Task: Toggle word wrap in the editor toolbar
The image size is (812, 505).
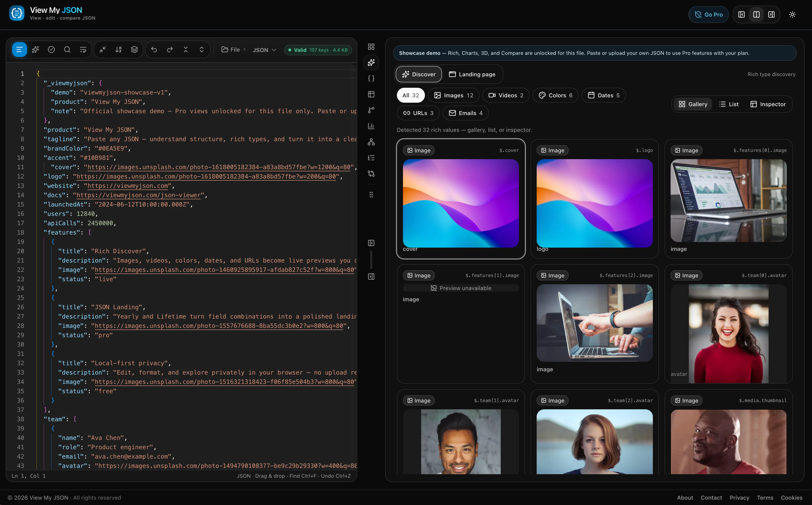Action: [x=83, y=50]
